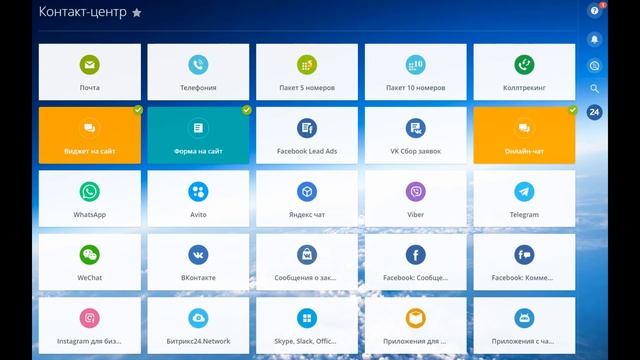Viewport: 640px width, 360px height.
Task: Open the chat icon below the bell
Action: [x=594, y=65]
